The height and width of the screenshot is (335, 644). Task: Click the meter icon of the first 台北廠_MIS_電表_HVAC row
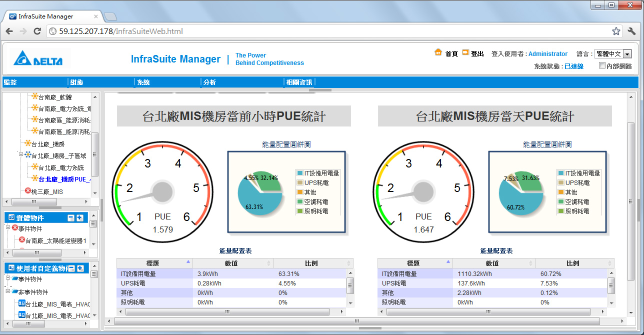pyautogui.click(x=21, y=303)
